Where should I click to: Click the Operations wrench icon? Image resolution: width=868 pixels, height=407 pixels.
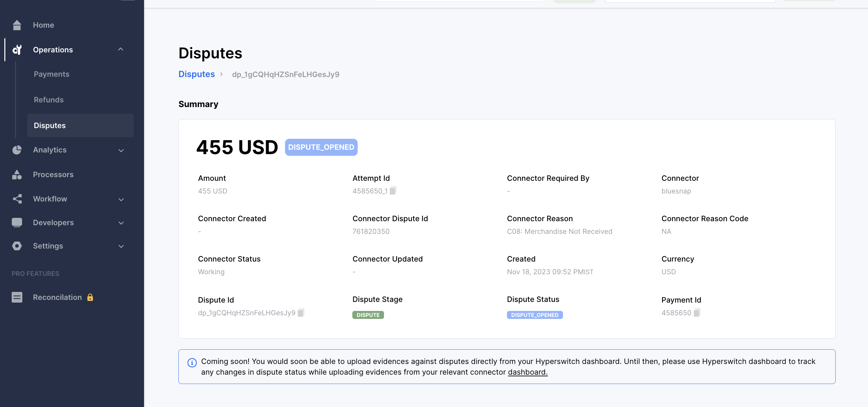pos(17,50)
